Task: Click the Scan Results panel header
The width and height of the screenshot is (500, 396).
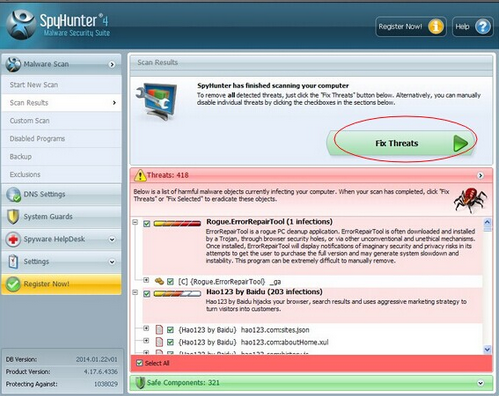Action: pyautogui.click(x=311, y=63)
